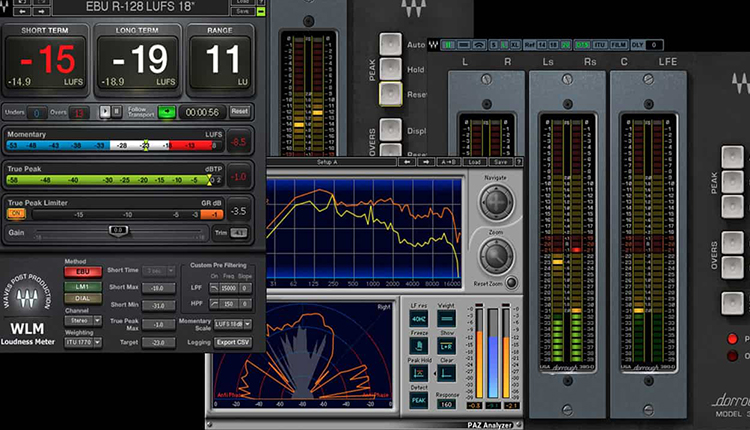This screenshot has height=430, width=750.
Task: Change the PAZ Weight setting
Action: [446, 319]
